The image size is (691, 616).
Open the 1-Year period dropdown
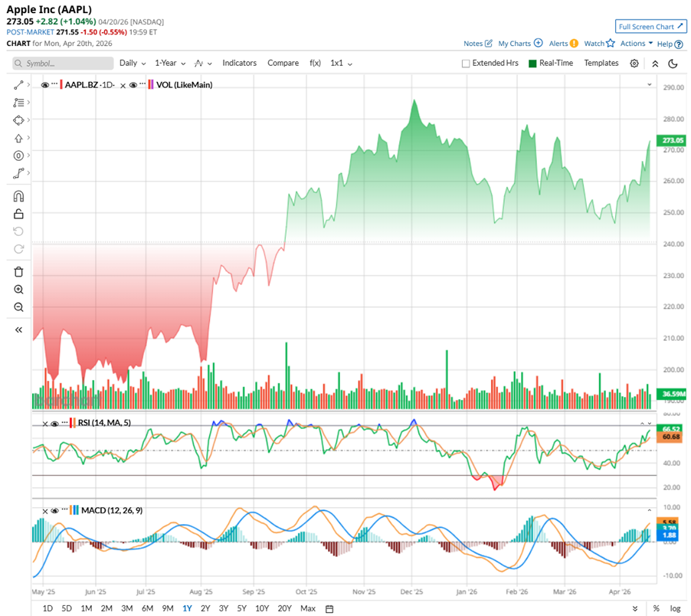(169, 63)
